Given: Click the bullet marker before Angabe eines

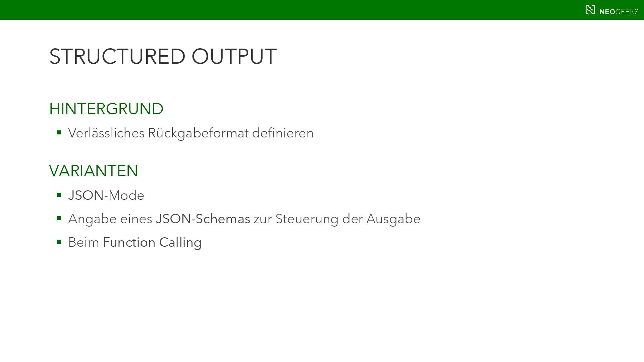Looking at the screenshot, I should tap(59, 218).
